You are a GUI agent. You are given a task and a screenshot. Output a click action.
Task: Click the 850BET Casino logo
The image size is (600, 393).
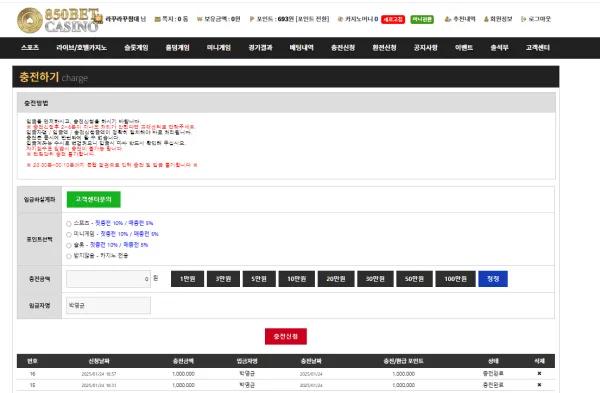[59, 20]
